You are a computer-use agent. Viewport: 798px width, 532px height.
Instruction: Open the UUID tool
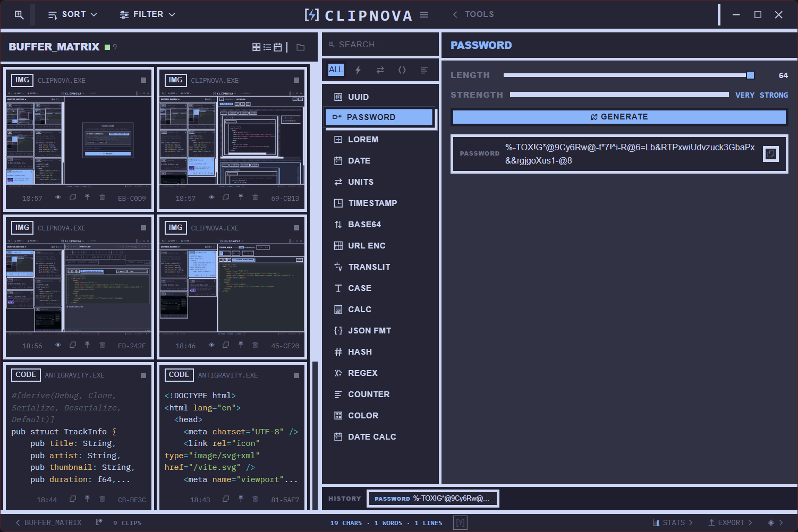point(380,97)
